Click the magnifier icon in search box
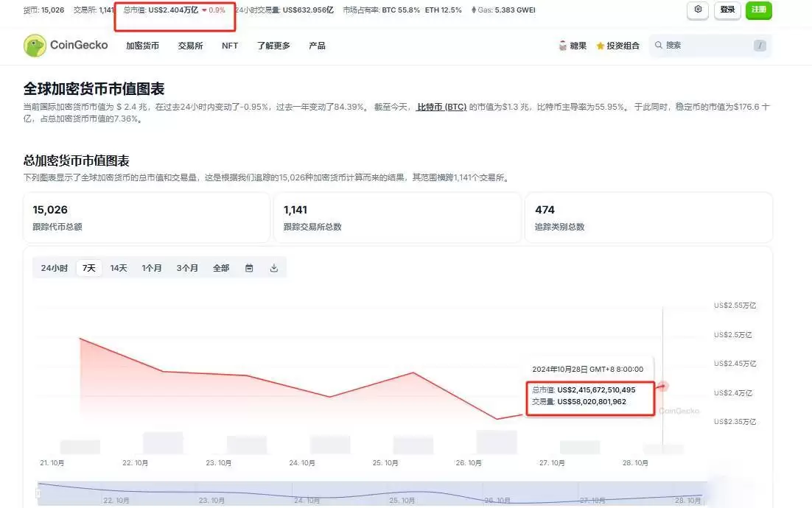Screen dimensions: 812x508 pos(659,46)
